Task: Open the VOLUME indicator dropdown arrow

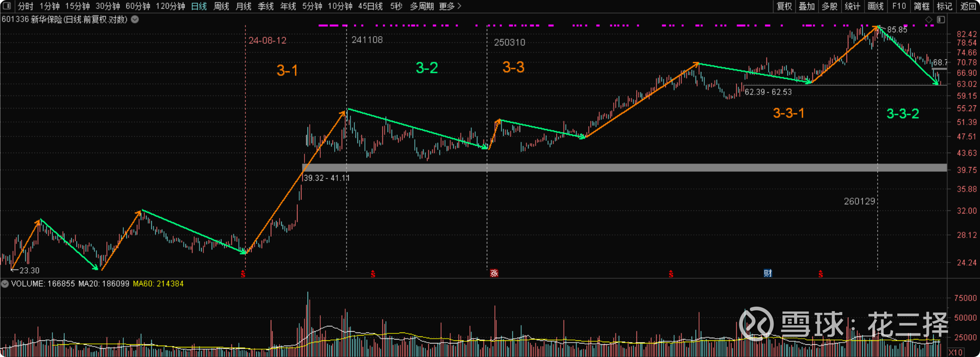Action: click(5, 283)
